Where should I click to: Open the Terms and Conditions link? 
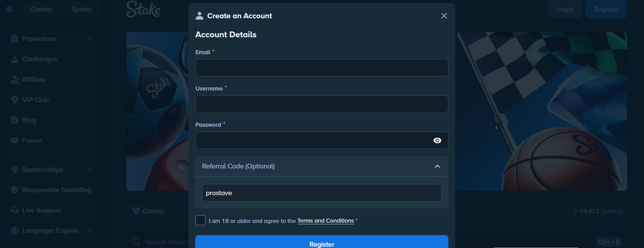[326, 221]
